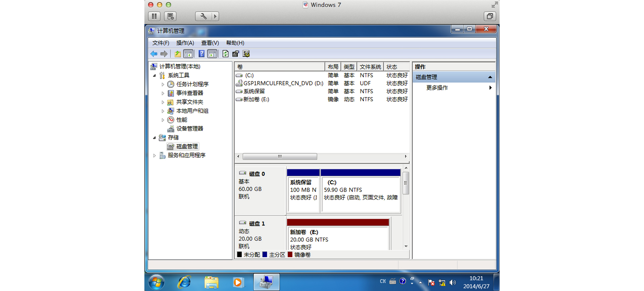Image resolution: width=644 pixels, height=291 pixels.
Task: Click the 文件系统 column header
Action: [x=370, y=67]
